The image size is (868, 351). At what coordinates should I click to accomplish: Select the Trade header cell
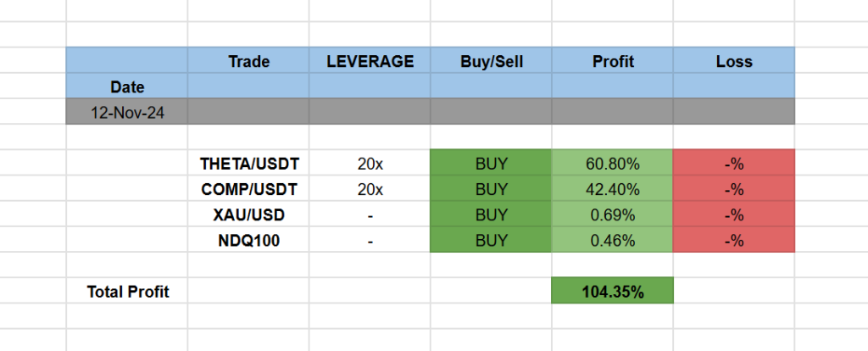pos(248,61)
